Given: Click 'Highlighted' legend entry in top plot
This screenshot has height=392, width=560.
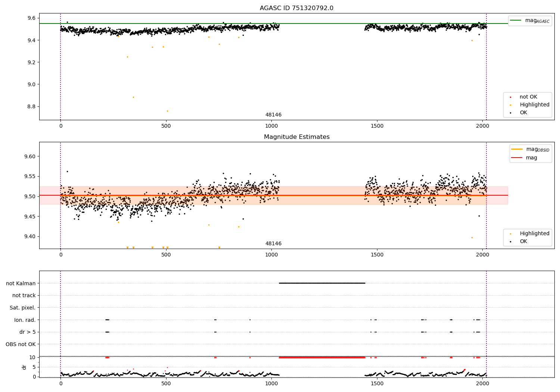Looking at the screenshot, I should point(534,105).
